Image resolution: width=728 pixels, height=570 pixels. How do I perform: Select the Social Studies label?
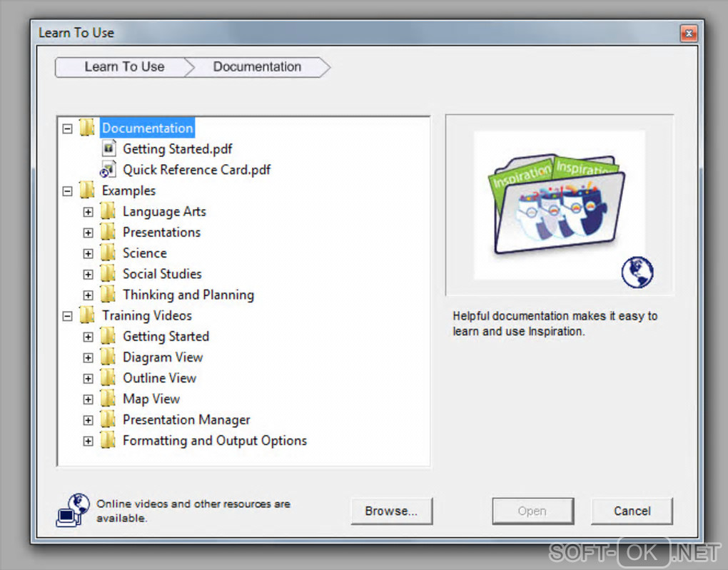tap(162, 274)
